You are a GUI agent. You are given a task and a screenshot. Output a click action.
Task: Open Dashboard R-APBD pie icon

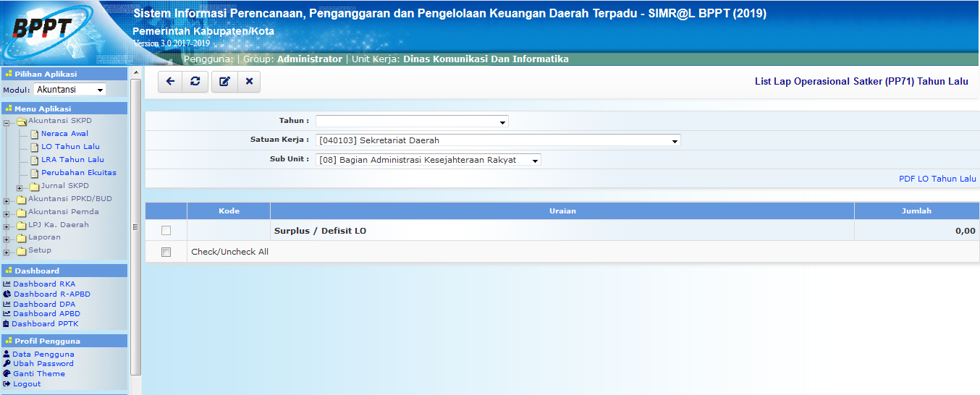point(7,294)
